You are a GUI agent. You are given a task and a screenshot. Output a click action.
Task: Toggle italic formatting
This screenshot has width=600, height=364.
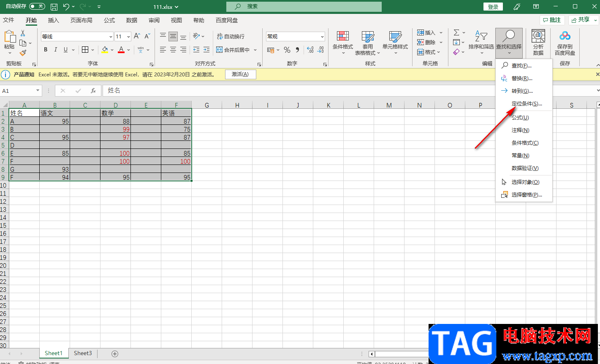pos(56,50)
